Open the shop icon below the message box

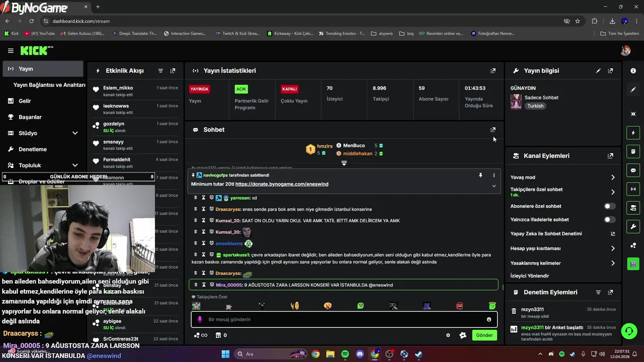coord(218,335)
